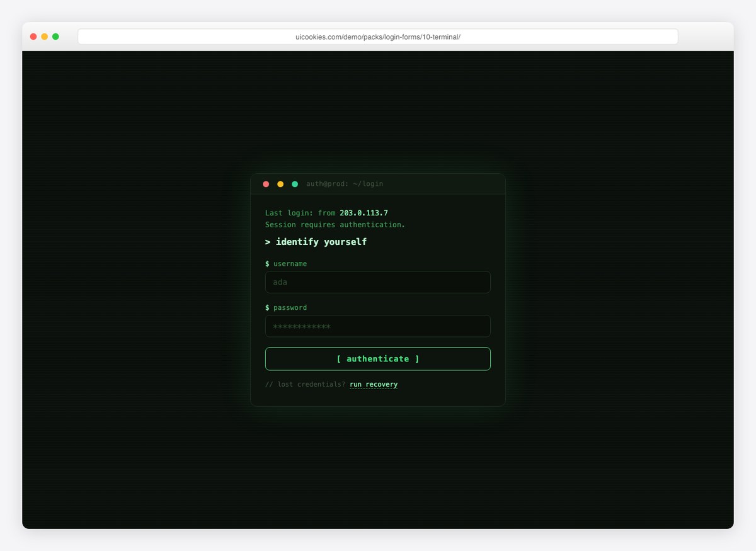Click the yellow dot in terminal card header
Viewport: 756px width, 551px height.
tap(280, 184)
